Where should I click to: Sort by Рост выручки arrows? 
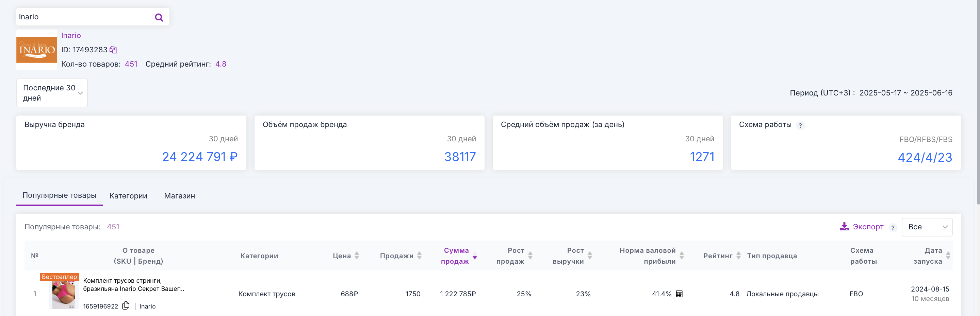[x=590, y=256]
